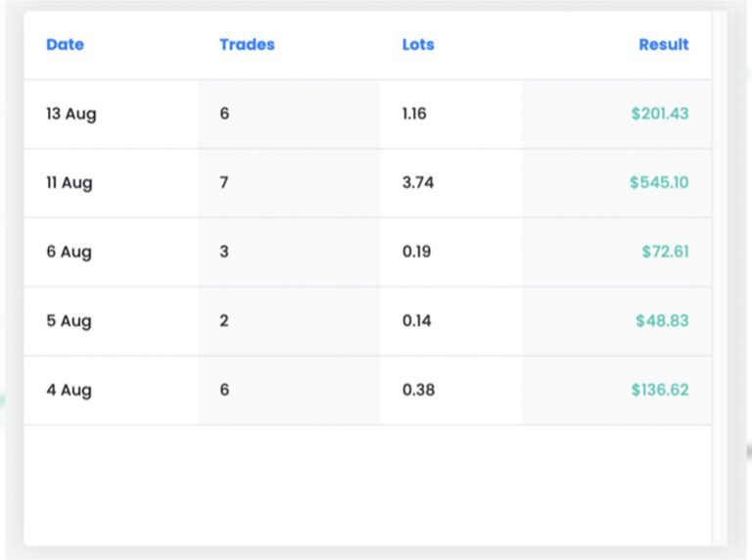Open the $545.10 result
752x560 pixels.
click(659, 183)
